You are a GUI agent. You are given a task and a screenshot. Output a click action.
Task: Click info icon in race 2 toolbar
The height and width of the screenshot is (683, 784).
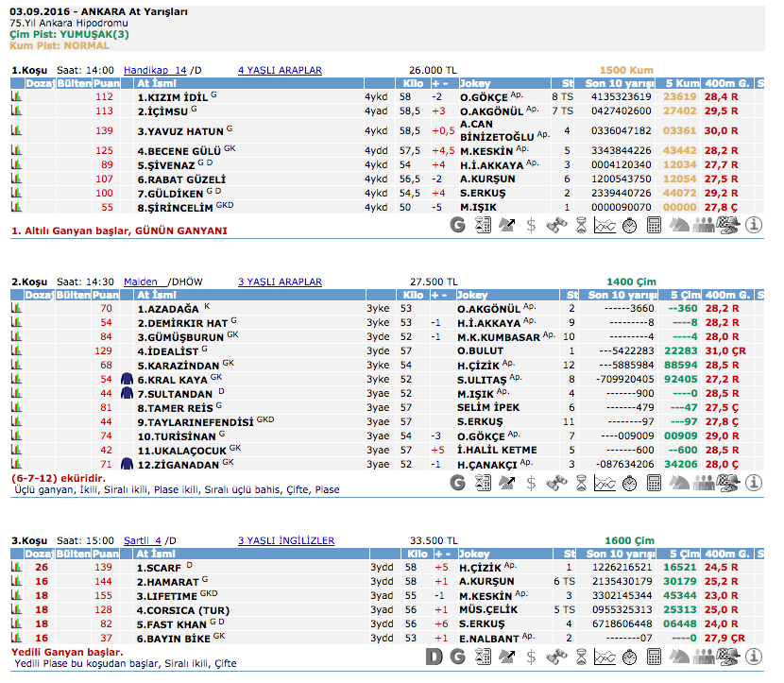pos(754,482)
